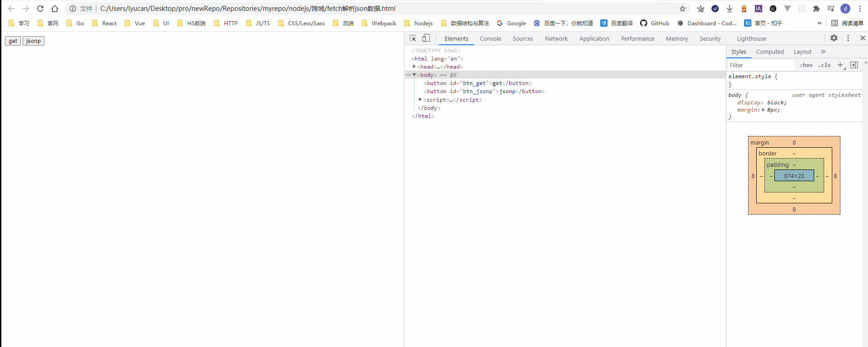Click the purple IA extension icon
The image size is (868, 347).
click(759, 9)
